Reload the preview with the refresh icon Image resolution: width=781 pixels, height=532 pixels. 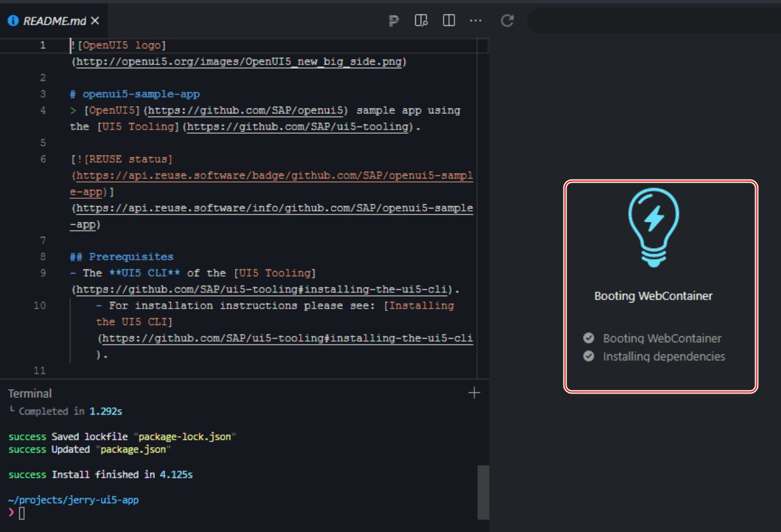click(507, 20)
